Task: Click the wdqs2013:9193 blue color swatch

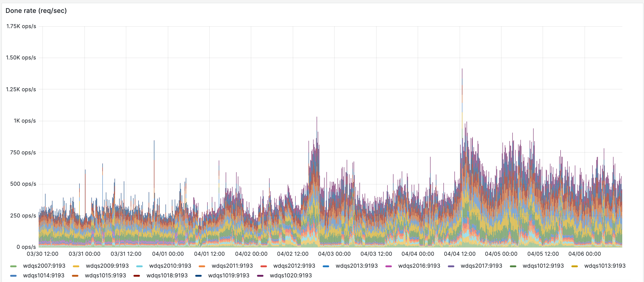Action: [326, 266]
